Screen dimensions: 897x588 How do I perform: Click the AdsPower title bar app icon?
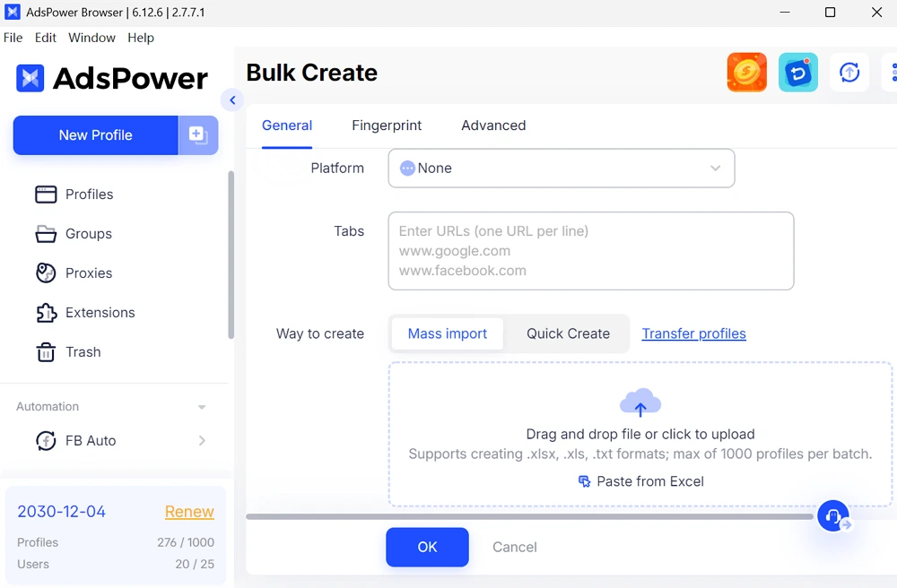click(x=12, y=12)
